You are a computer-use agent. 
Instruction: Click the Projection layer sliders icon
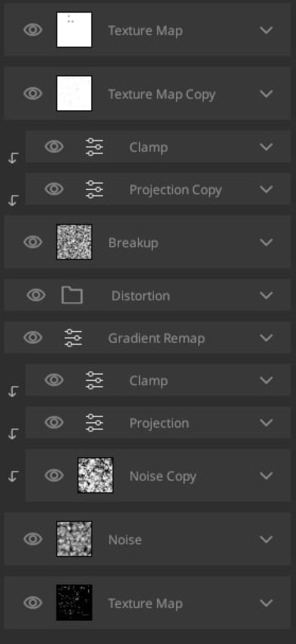[x=94, y=423]
